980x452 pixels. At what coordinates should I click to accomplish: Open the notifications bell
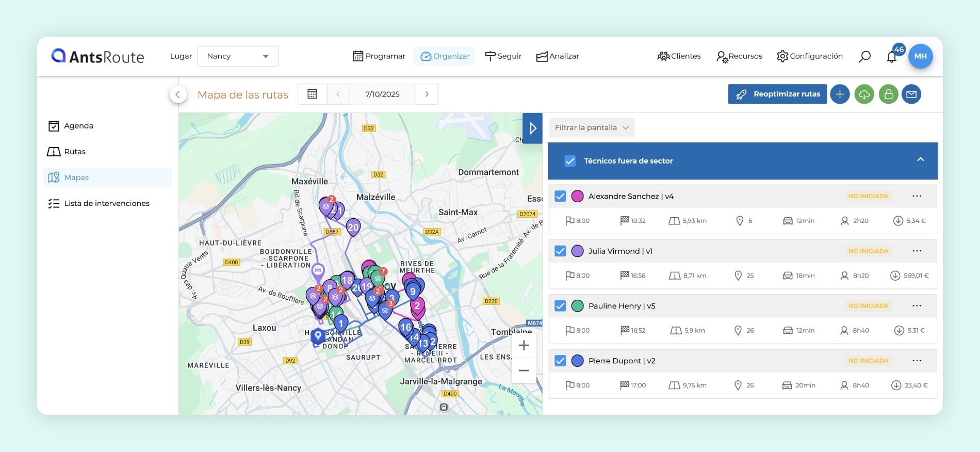tap(892, 57)
